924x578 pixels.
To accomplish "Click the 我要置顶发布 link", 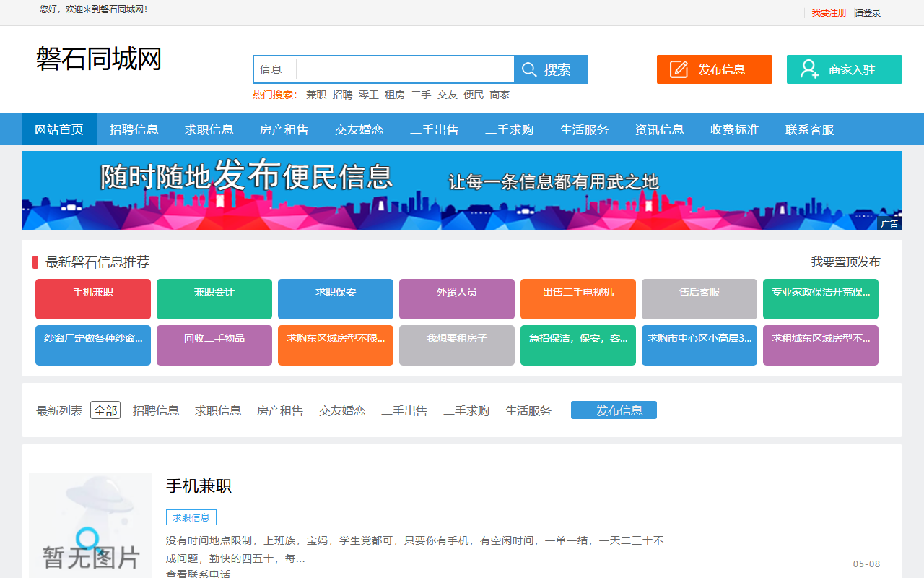I will click(846, 262).
